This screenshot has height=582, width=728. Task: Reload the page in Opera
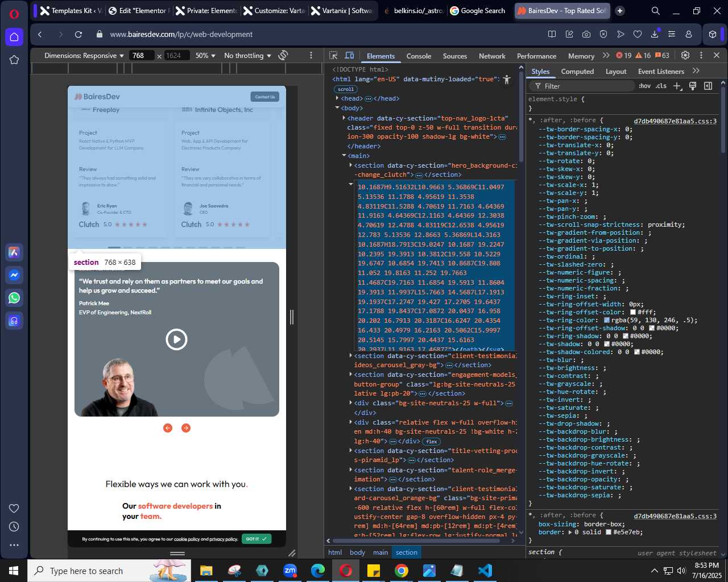click(78, 34)
